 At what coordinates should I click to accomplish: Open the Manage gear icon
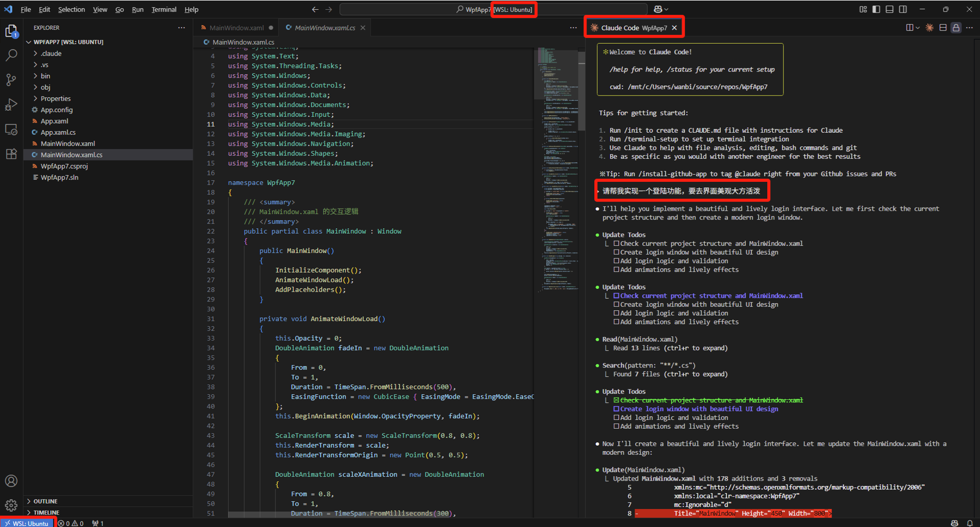click(11, 505)
